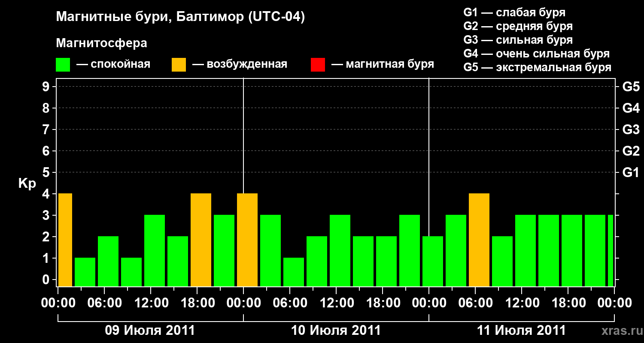Click the green Kp 3 bar at 18:00 on 11 Июля

pos(572,250)
